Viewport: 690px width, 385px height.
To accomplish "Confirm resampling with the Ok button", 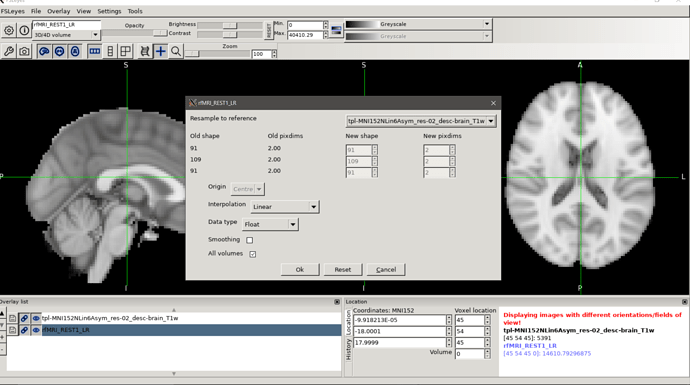I will point(300,269).
